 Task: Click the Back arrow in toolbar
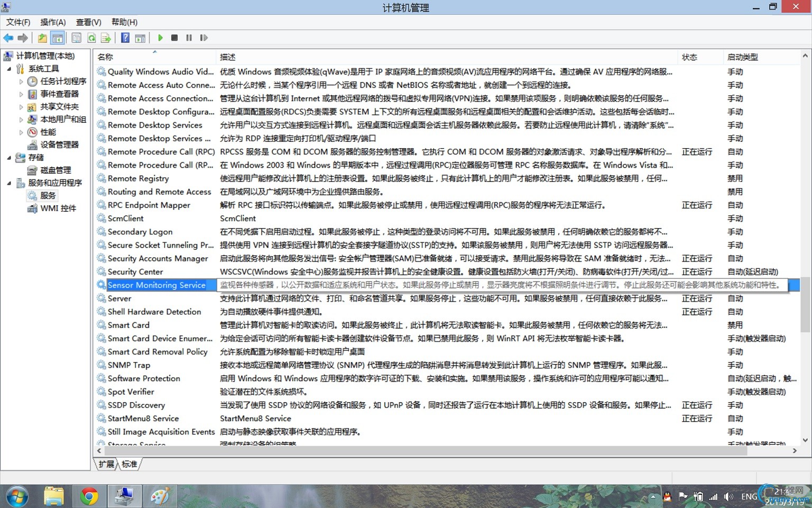coord(8,38)
